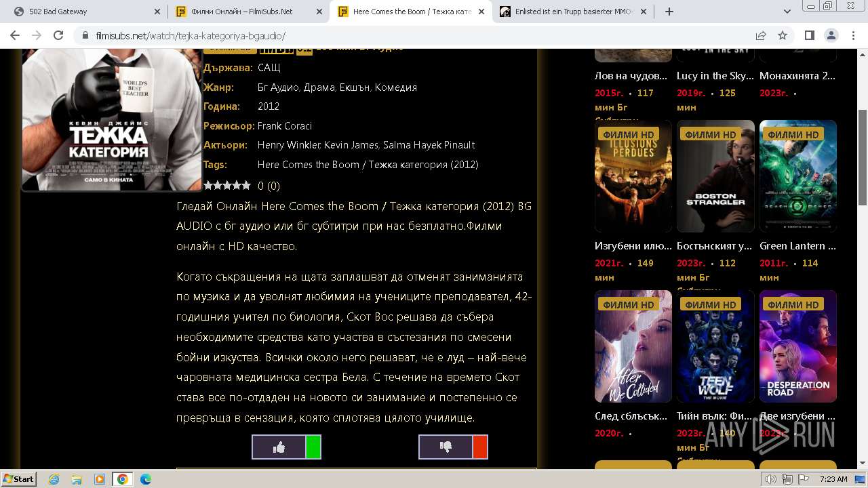Open Microsoft Edge from taskbar

click(x=146, y=479)
